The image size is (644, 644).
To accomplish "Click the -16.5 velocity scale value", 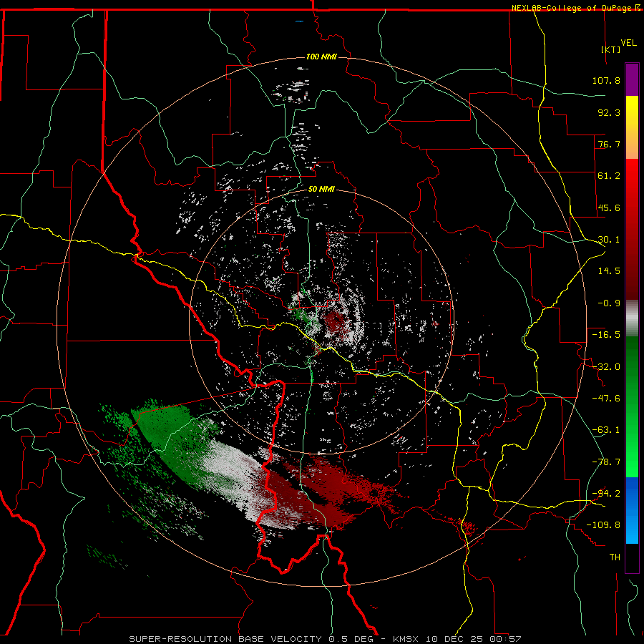I will point(606,335).
